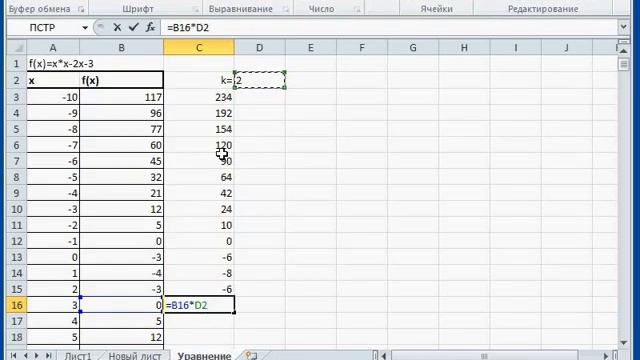Viewport: 640px width, 360px height.
Task: Click cell with value 42
Action: [199, 193]
